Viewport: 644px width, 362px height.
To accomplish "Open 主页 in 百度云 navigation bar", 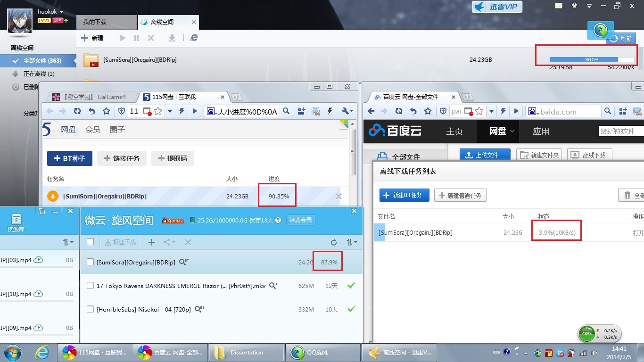I will pos(454,131).
